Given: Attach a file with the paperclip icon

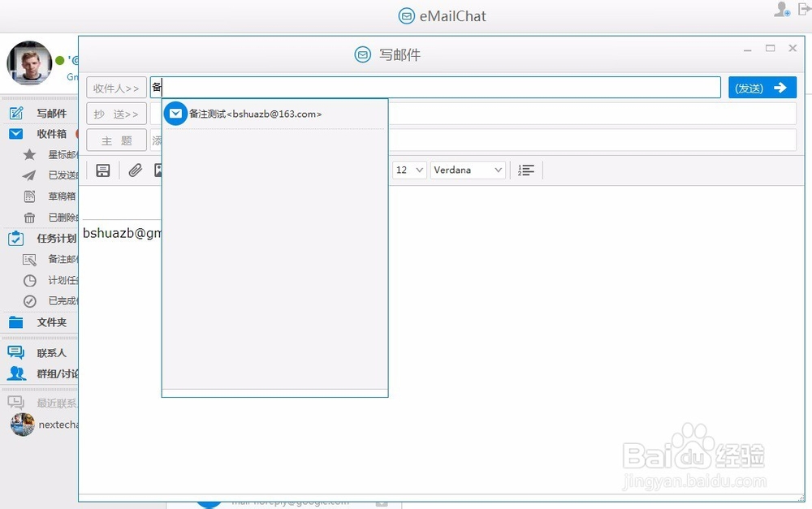Looking at the screenshot, I should (135, 170).
